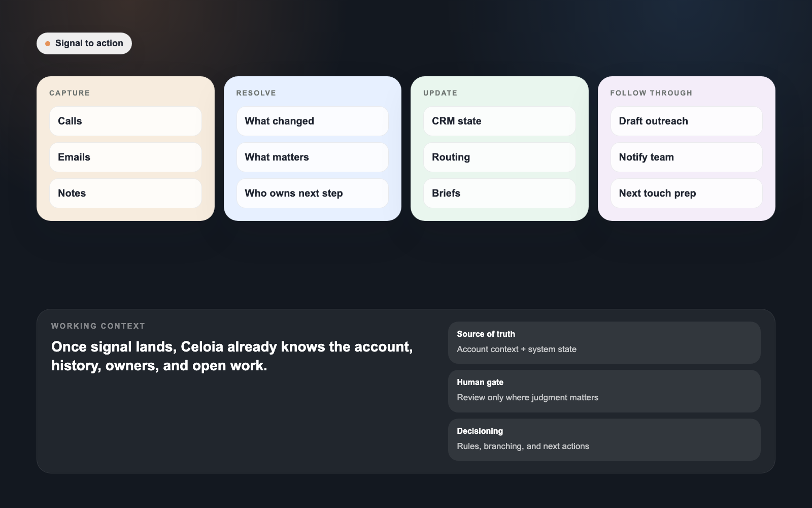Click the What matters pill
Image resolution: width=812 pixels, height=508 pixels.
(312, 157)
